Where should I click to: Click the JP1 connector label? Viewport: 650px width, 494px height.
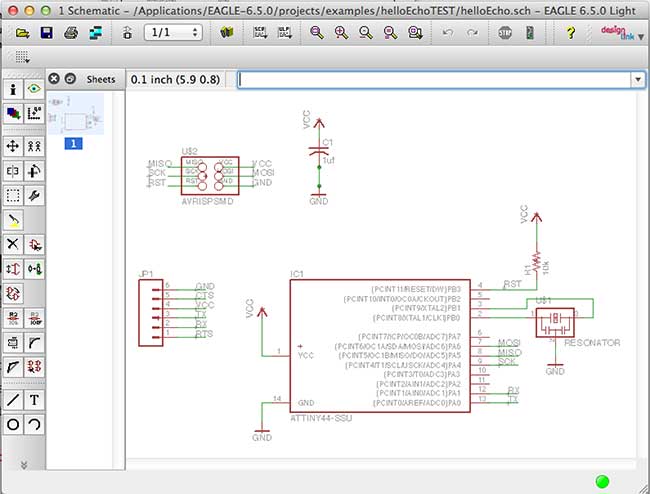click(146, 274)
